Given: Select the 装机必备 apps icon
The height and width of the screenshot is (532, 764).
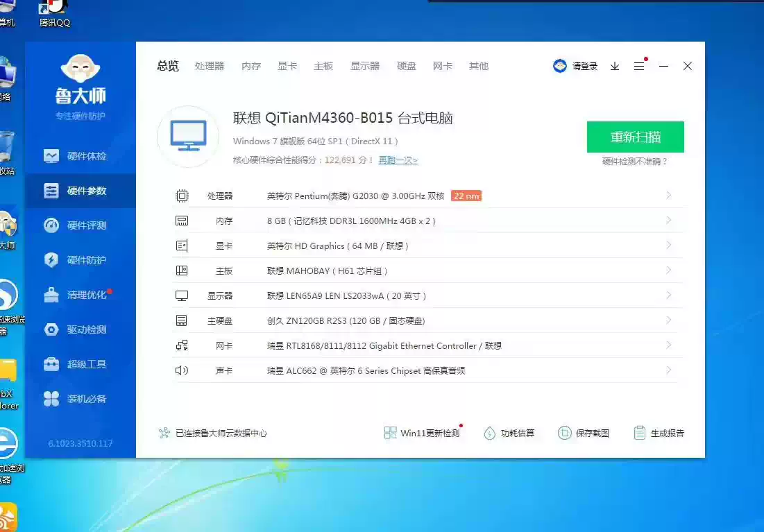Looking at the screenshot, I should [x=51, y=399].
